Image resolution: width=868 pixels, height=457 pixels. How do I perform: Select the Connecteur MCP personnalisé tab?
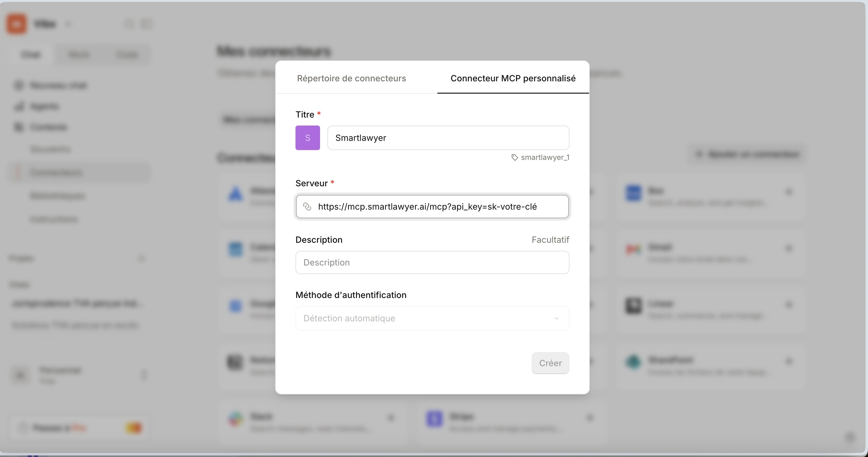pos(513,78)
